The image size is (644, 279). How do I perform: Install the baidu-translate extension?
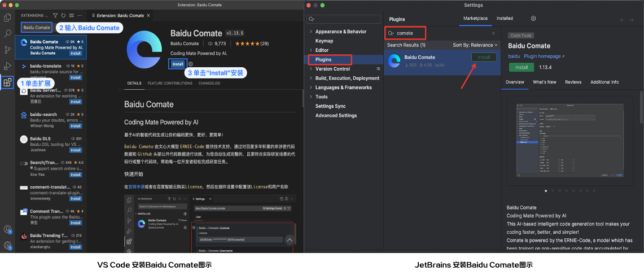point(75,77)
